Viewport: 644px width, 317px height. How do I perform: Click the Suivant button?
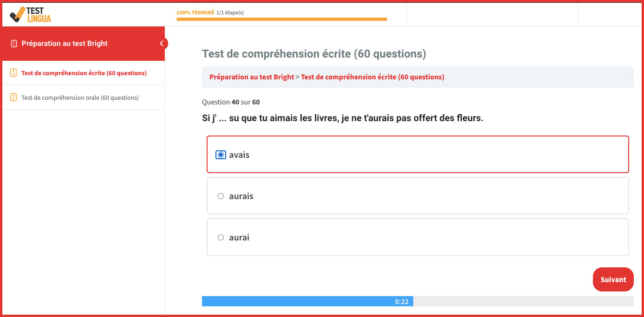pyautogui.click(x=613, y=279)
